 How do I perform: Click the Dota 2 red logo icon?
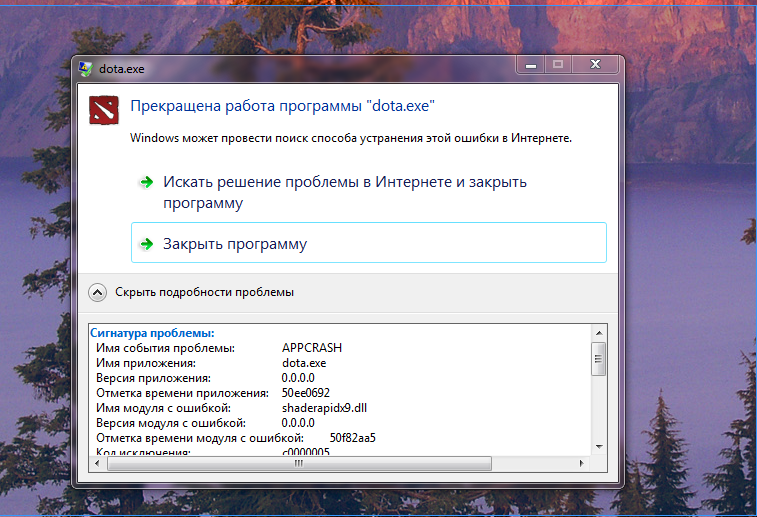click(104, 110)
